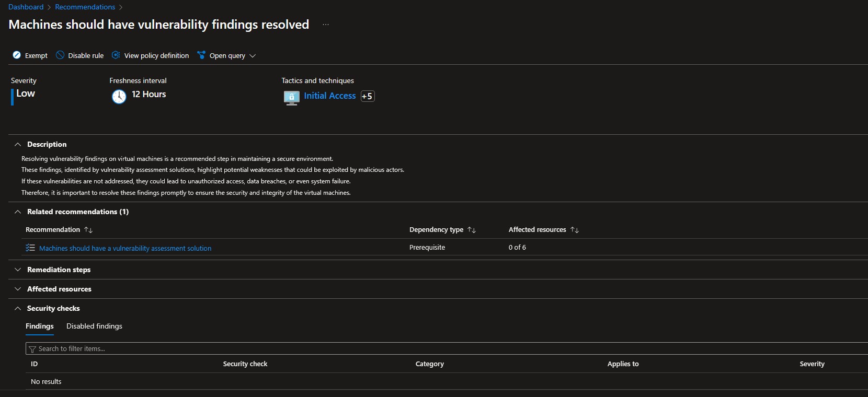Click the Applies to column header
This screenshot has width=868, height=397.
(623, 364)
